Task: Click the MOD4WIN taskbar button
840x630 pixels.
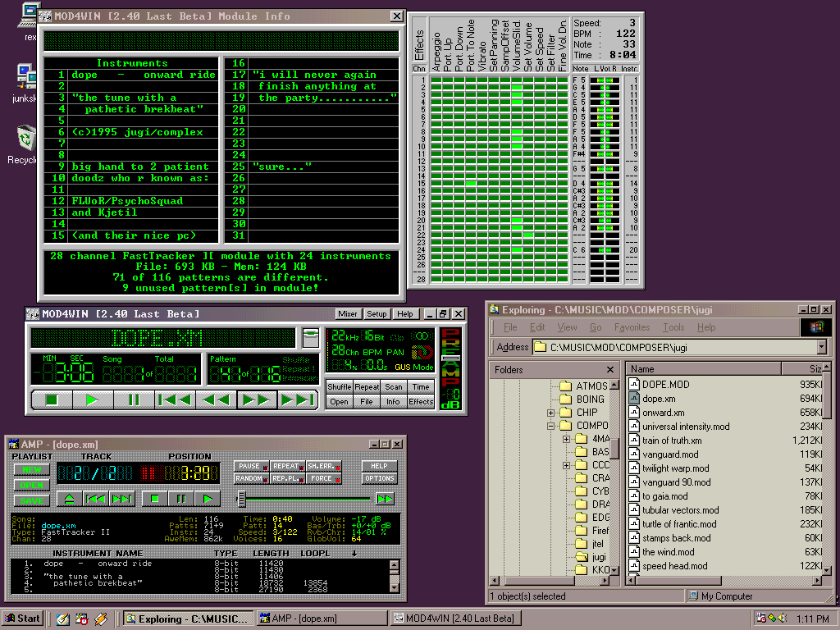Action: coord(457,619)
